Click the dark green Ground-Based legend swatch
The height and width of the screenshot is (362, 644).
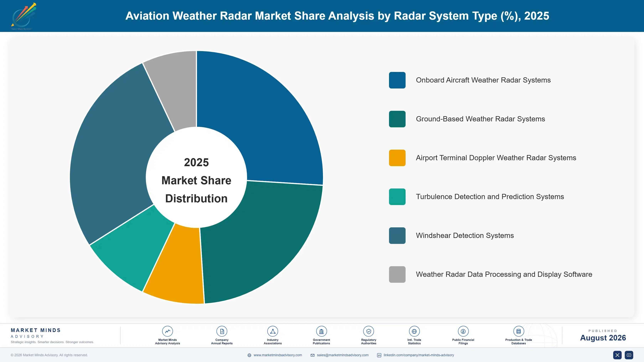click(x=397, y=119)
